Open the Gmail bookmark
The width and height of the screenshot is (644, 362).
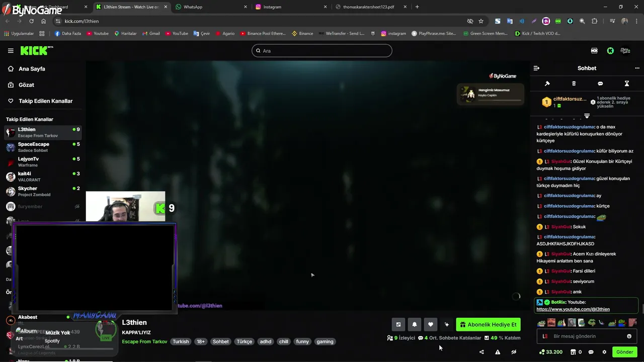coord(151,34)
